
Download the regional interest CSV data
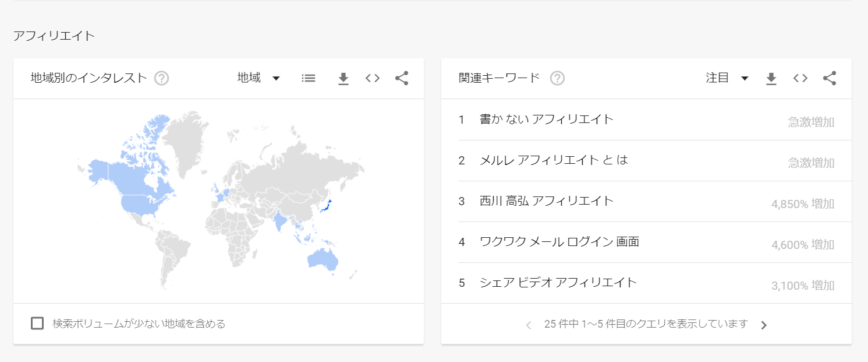click(343, 79)
